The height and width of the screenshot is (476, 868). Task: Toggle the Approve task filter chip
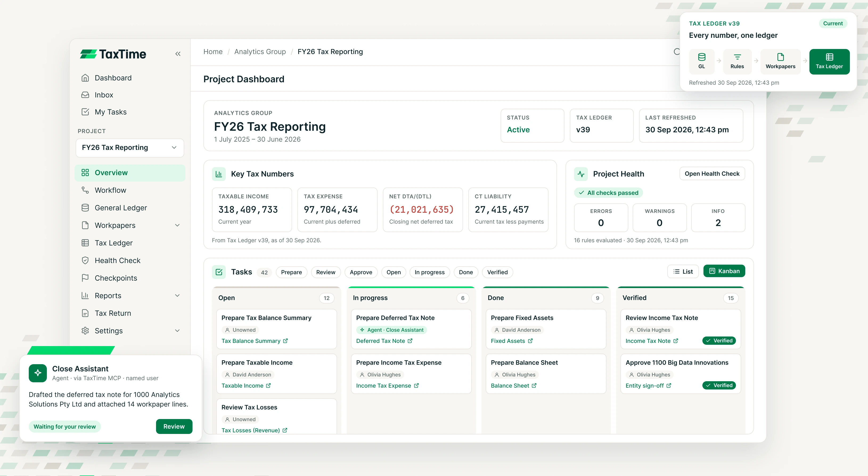click(361, 272)
